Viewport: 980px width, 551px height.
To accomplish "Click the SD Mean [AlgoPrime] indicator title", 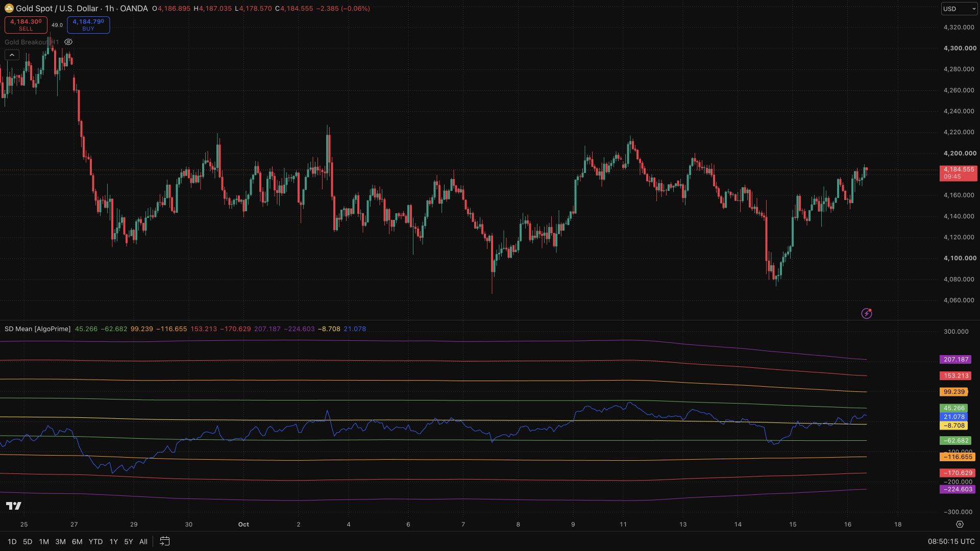I will point(37,329).
